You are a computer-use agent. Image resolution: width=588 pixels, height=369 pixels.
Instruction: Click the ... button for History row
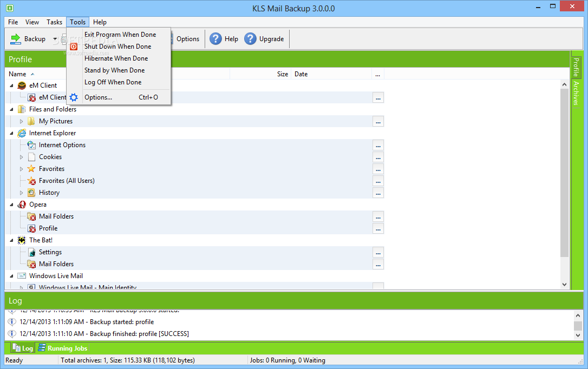378,193
